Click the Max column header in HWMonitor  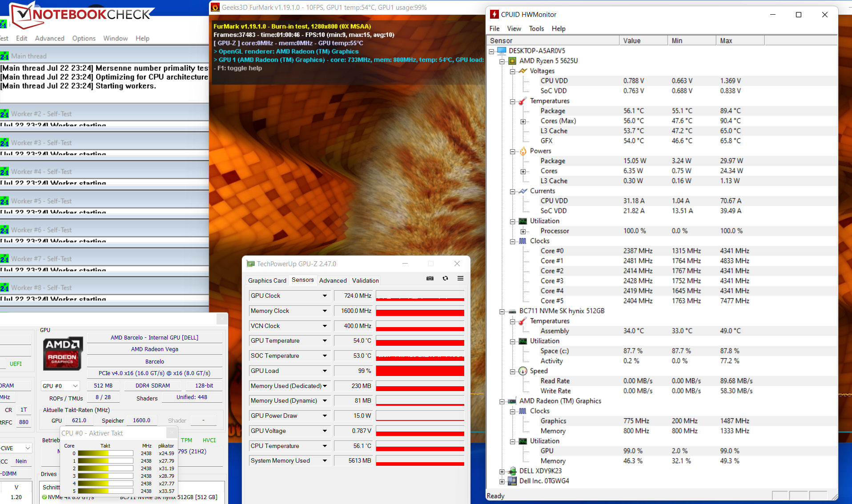pyautogui.click(x=740, y=40)
